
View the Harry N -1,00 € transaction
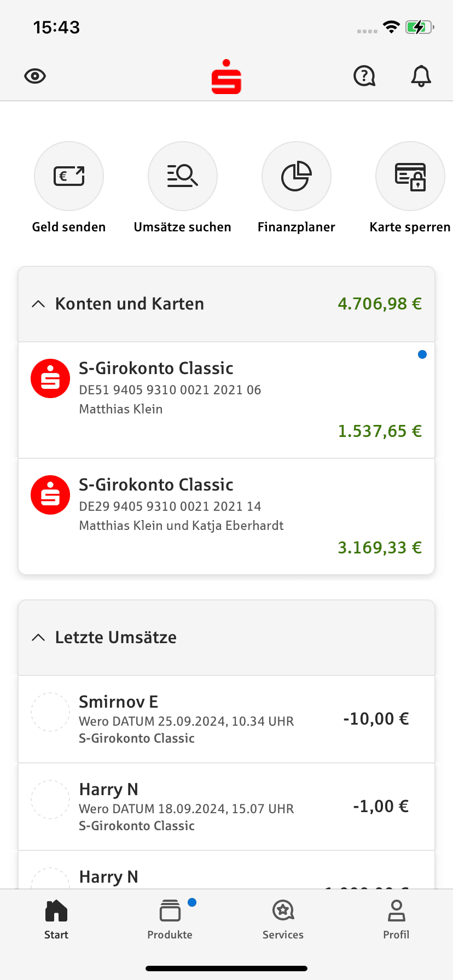(x=226, y=807)
